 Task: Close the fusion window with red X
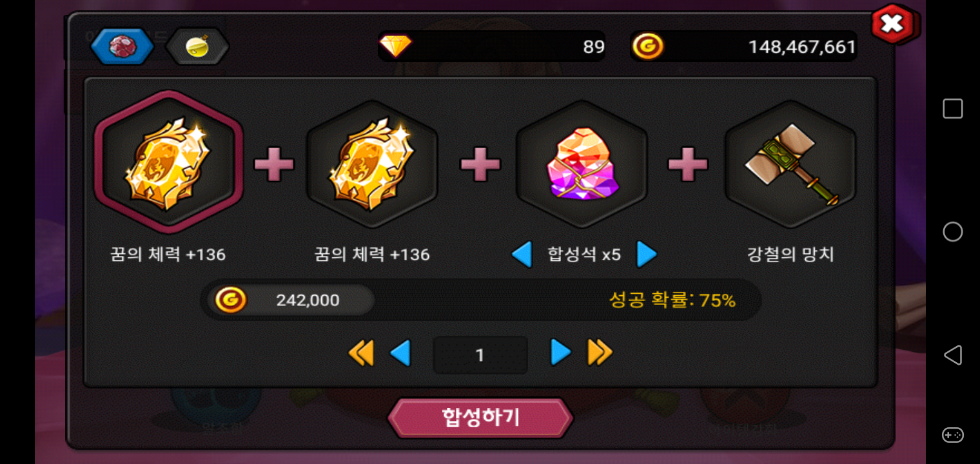coord(893,24)
